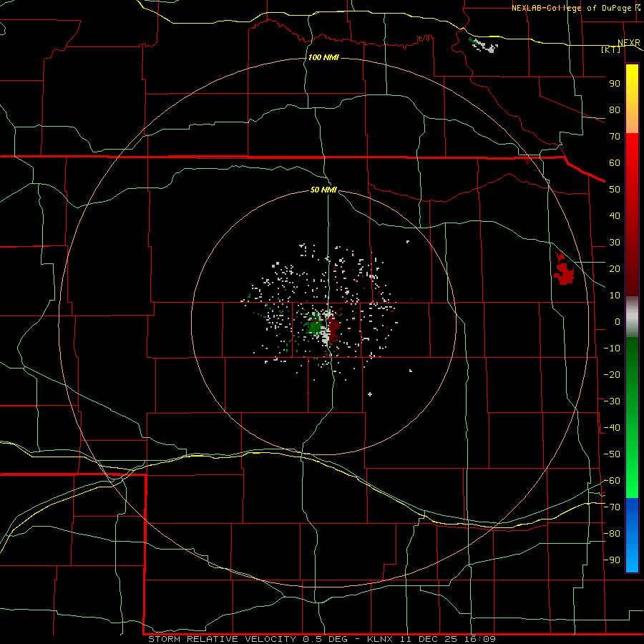The width and height of the screenshot is (644, 644).
Task: Click the 50 NMI range ring label
Action: click(x=323, y=190)
